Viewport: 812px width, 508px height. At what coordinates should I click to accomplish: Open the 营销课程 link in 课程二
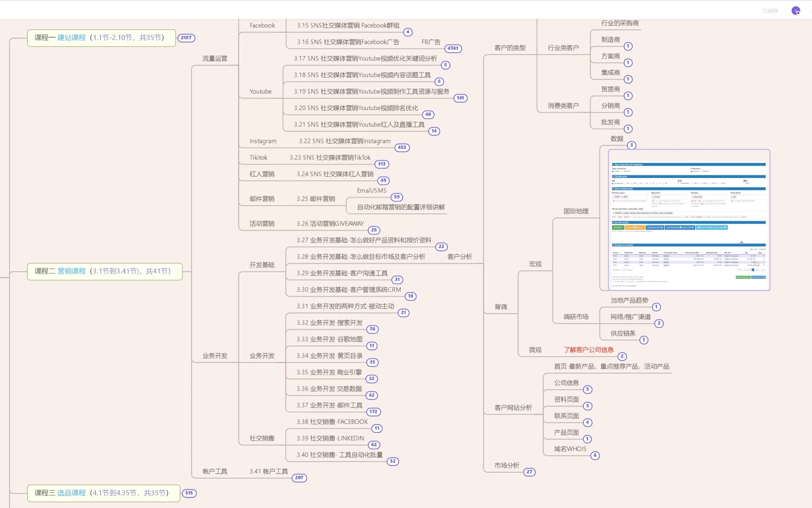tap(71, 271)
